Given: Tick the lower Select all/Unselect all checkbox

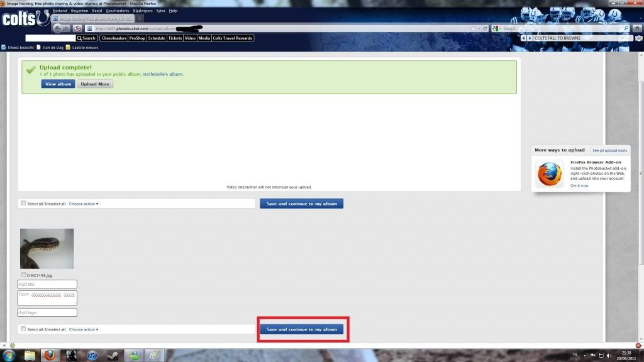Looking at the screenshot, I should click(x=23, y=329).
